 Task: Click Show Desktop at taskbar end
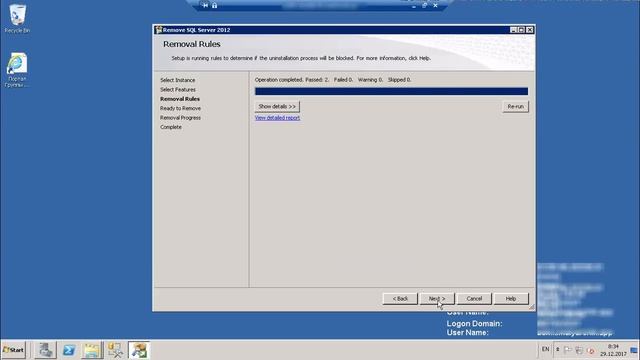tap(634, 350)
